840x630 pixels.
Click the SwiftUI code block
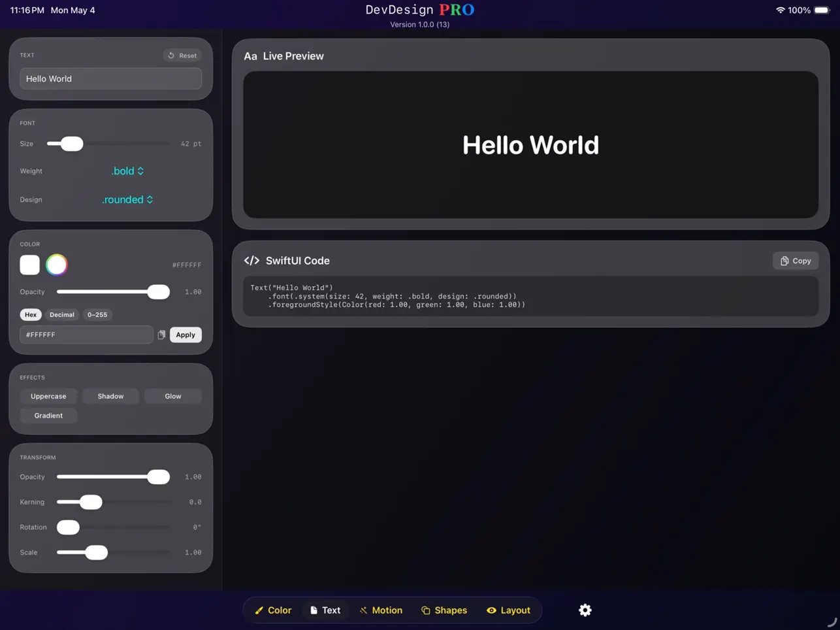click(530, 296)
